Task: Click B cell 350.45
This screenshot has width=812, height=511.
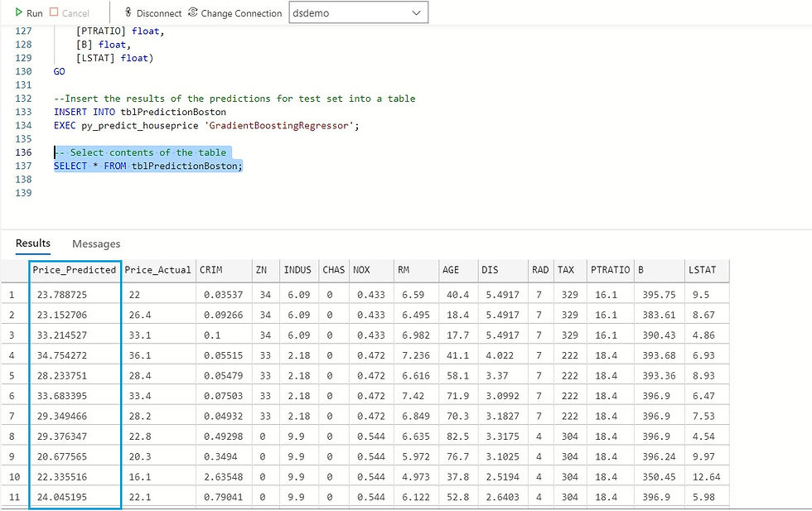Action: coord(660,477)
